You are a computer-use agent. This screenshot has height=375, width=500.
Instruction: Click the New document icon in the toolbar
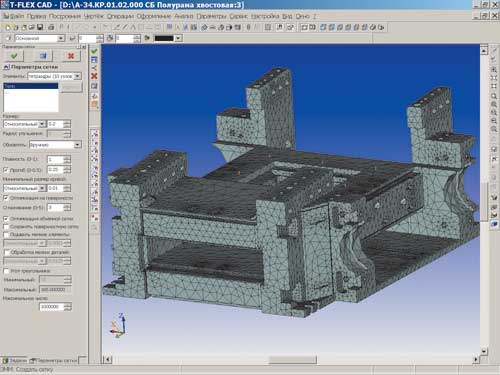[x=7, y=27]
